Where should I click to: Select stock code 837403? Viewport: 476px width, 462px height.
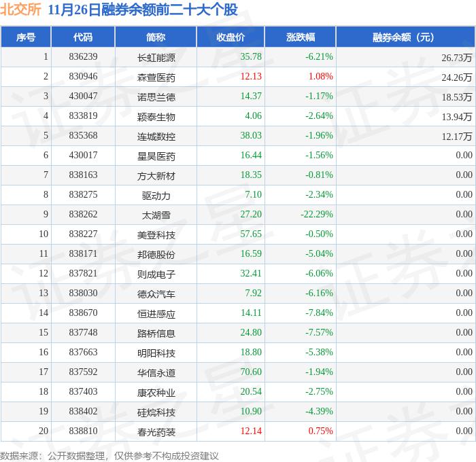click(x=83, y=391)
